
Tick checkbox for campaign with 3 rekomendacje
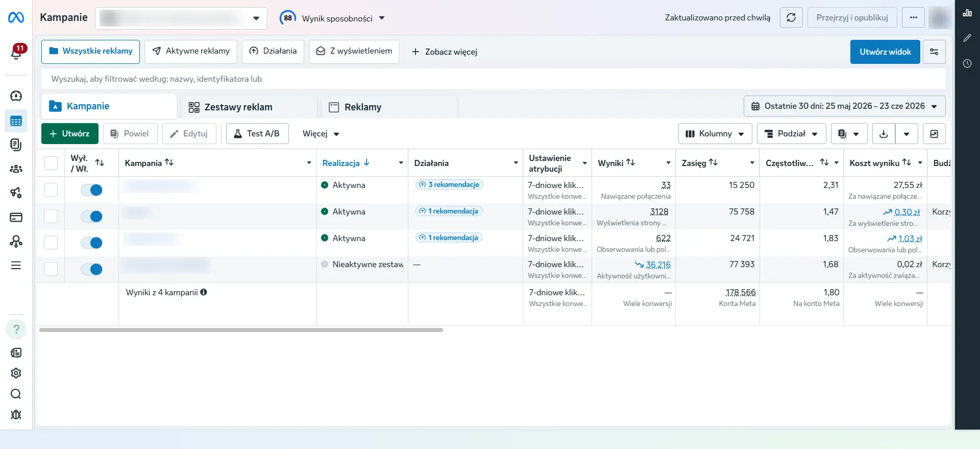[51, 190]
